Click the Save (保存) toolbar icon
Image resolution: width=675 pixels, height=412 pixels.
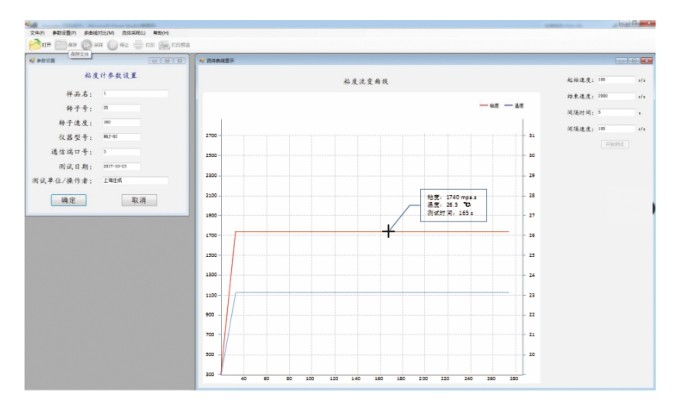(62, 45)
